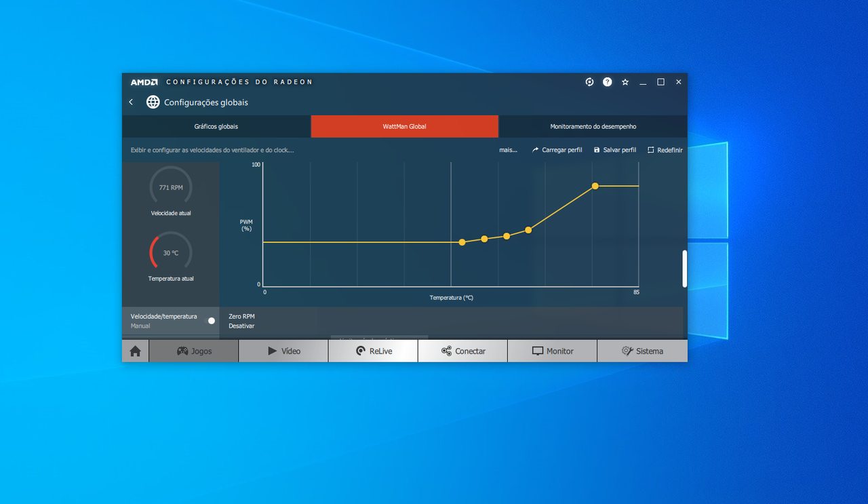
Task: Select the WattMan Global tab
Action: pos(405,126)
